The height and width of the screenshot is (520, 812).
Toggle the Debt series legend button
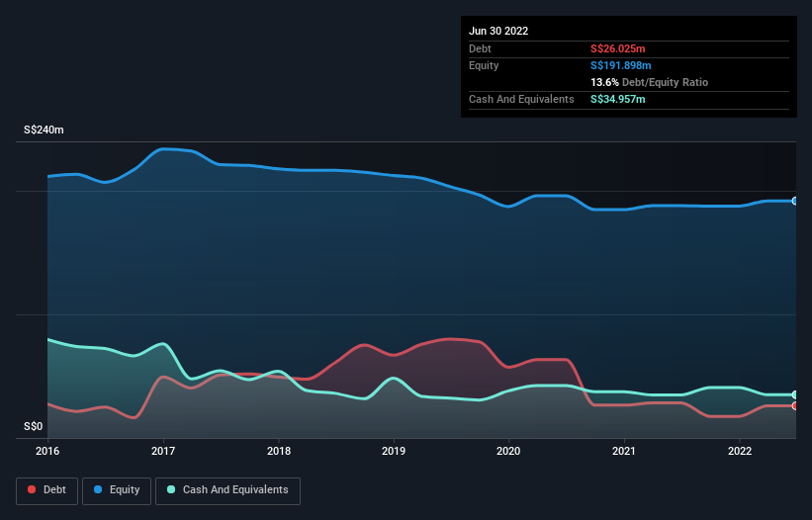47,490
